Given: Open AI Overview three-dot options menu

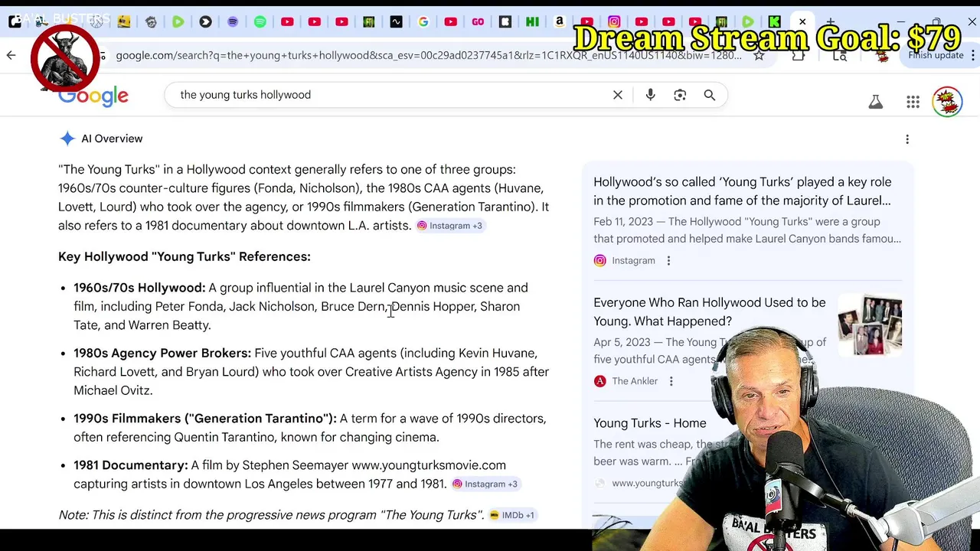Looking at the screenshot, I should coord(907,139).
